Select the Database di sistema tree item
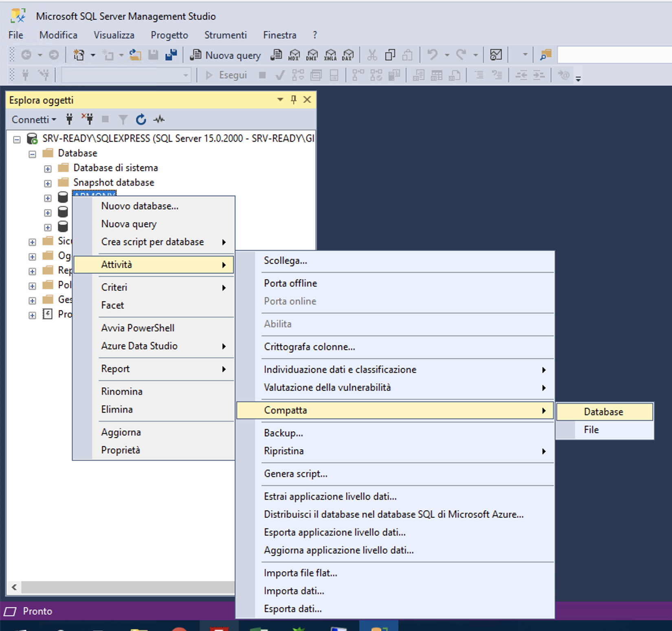672x631 pixels. click(116, 168)
